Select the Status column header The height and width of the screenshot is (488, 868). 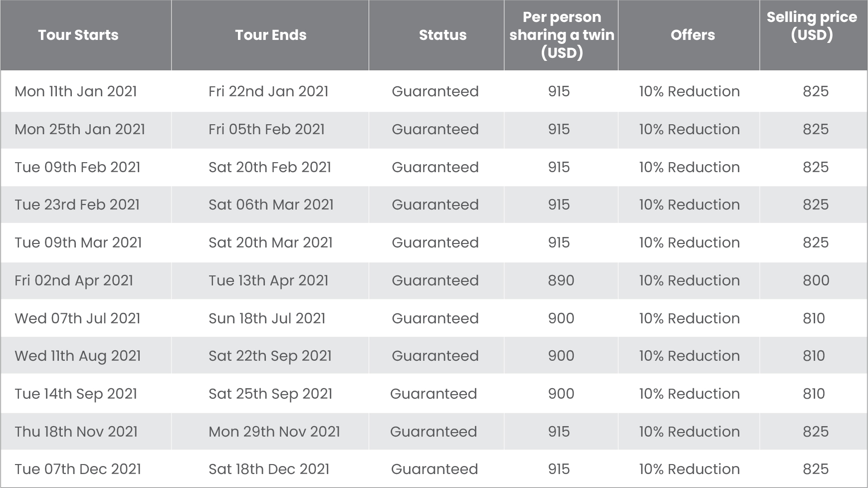(442, 35)
